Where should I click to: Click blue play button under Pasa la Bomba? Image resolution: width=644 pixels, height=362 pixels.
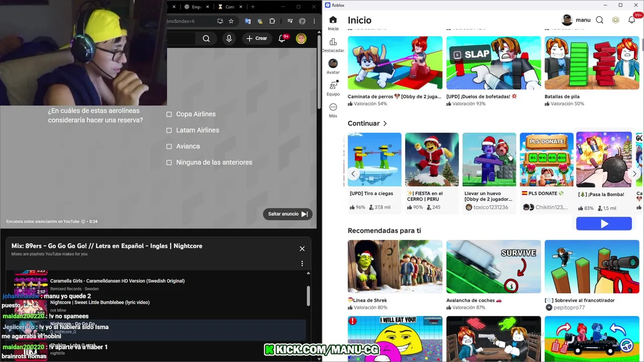[x=604, y=224]
